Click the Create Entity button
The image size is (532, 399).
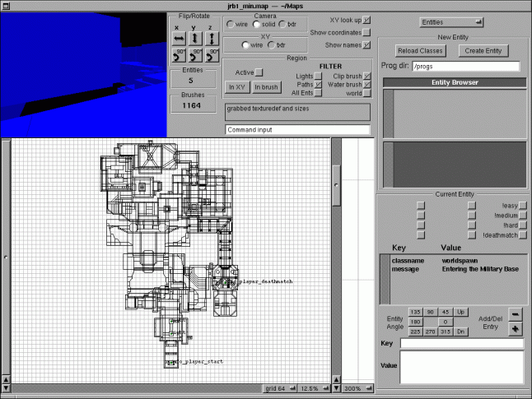[483, 51]
